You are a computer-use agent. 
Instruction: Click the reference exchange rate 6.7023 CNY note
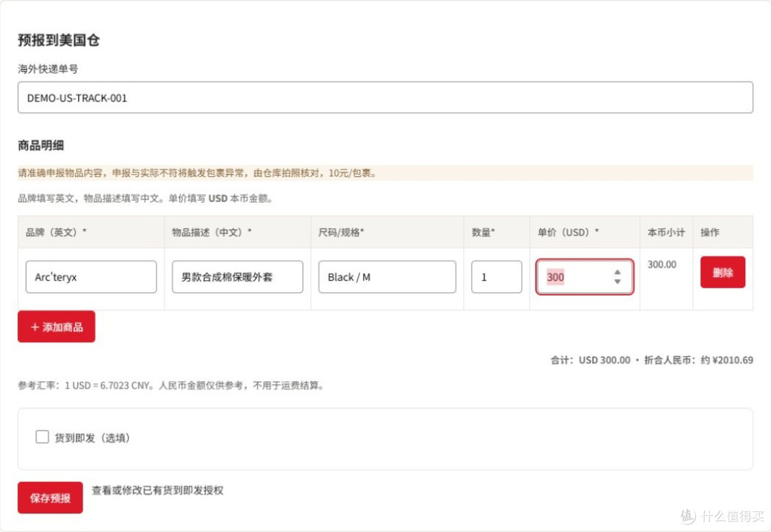(x=171, y=385)
